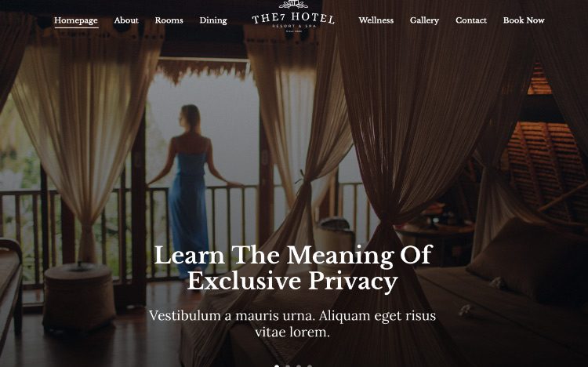Select the first active slider dot
This screenshot has height=367, width=588.
277,365
